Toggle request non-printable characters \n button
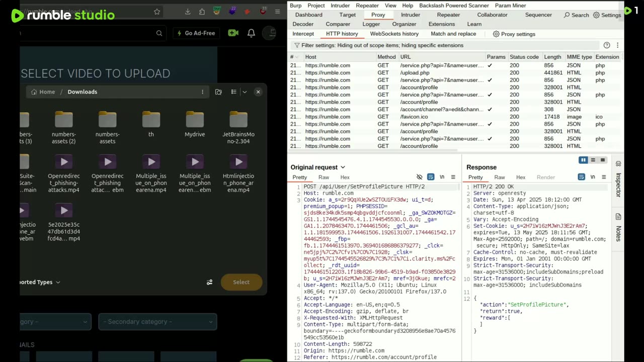The image size is (644, 362). coord(442,177)
